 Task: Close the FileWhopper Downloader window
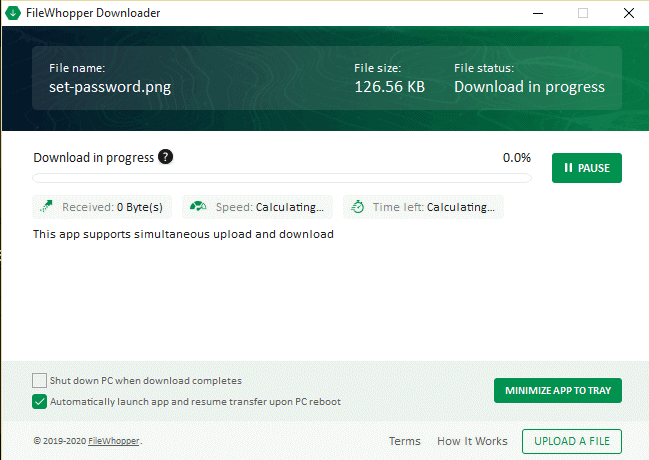coord(629,13)
